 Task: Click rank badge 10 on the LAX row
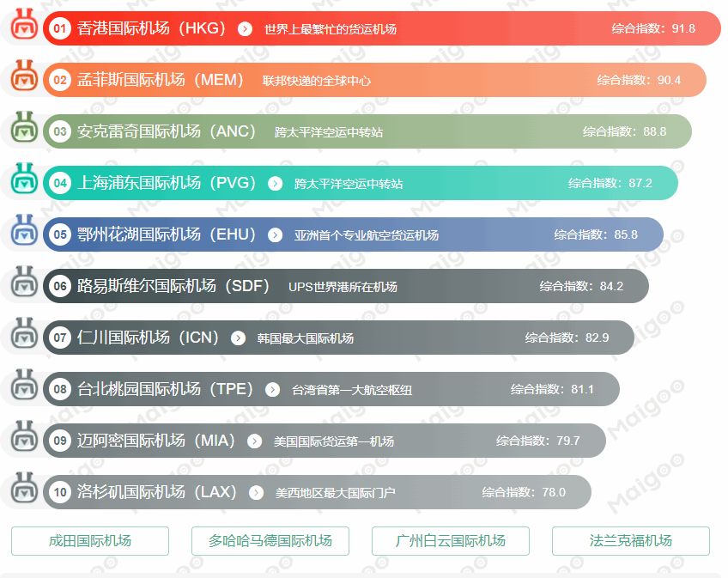pyautogui.click(x=60, y=492)
